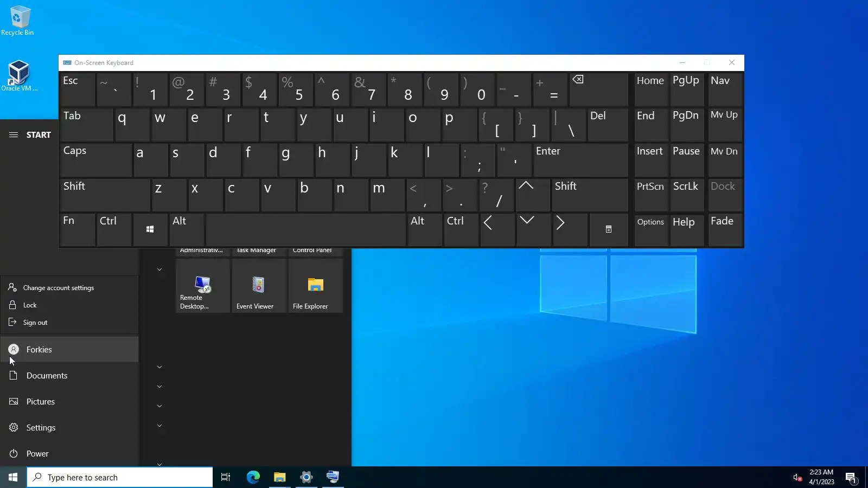Screen dimensions: 868x488
Task: Click the Power option in Start
Action: point(69,454)
